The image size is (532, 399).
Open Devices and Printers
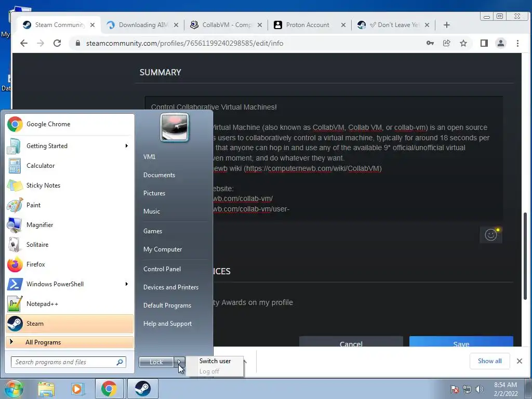coord(170,287)
